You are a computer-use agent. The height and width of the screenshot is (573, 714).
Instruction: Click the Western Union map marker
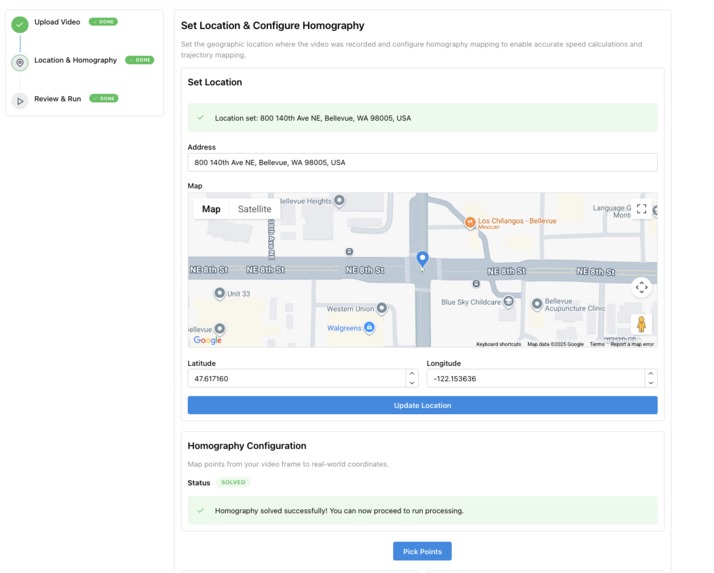[x=382, y=309]
